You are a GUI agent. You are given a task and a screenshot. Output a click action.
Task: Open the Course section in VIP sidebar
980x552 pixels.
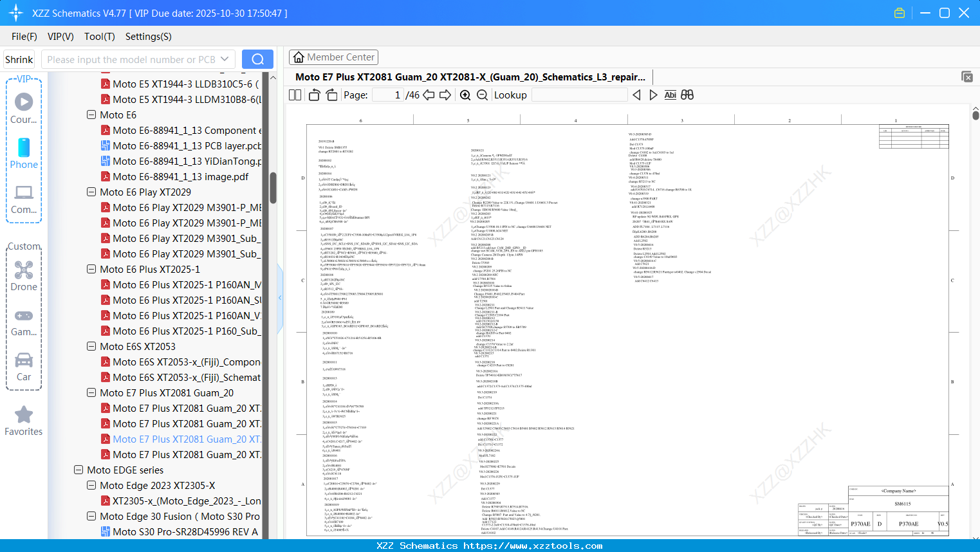tap(24, 108)
